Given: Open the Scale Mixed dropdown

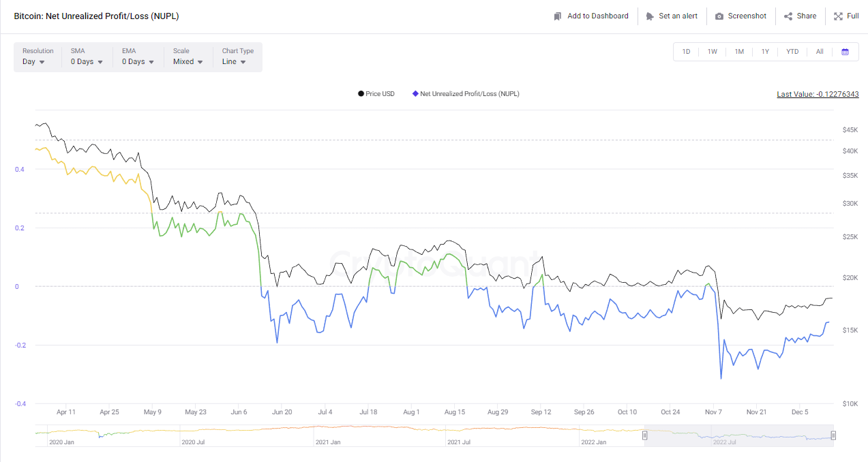Looking at the screenshot, I should 188,61.
